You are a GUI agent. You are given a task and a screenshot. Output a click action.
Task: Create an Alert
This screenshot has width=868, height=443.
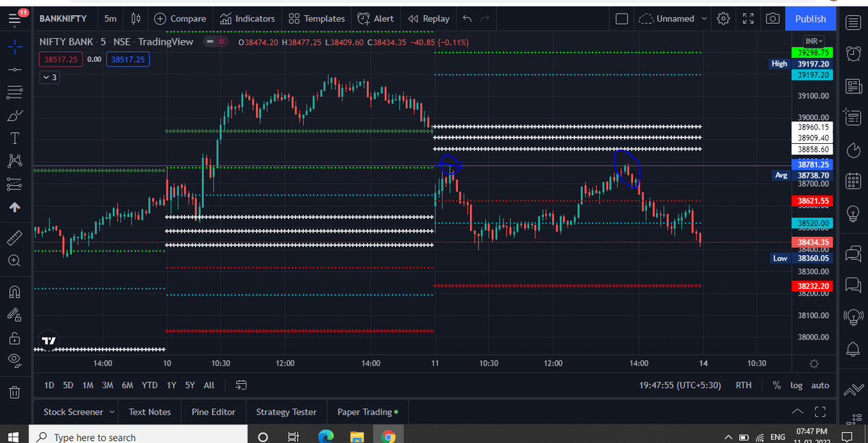point(375,19)
